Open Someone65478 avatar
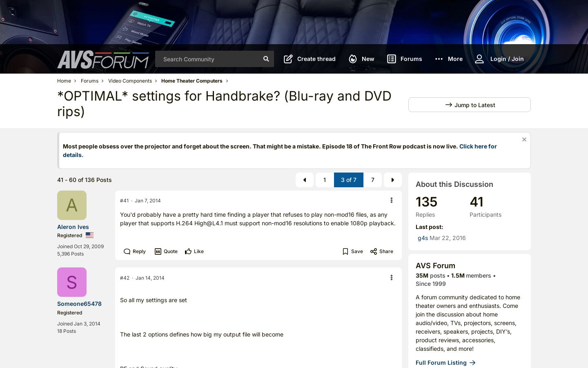The height and width of the screenshot is (368, 588). pos(72,282)
